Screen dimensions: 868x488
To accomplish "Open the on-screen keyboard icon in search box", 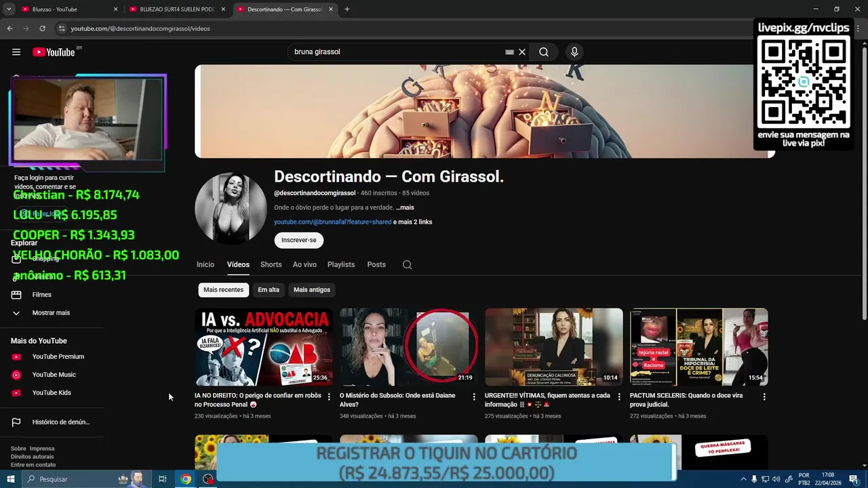I will coord(509,52).
